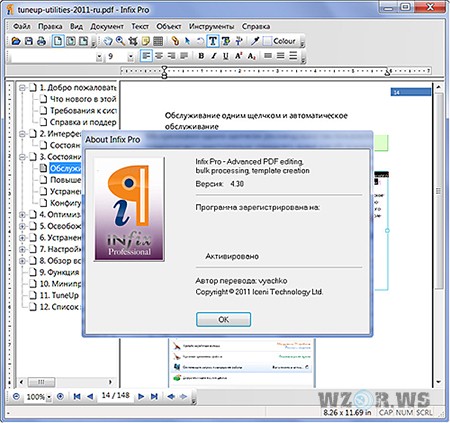Open the Инструменты menu
This screenshot has width=450, height=423.
[211, 26]
